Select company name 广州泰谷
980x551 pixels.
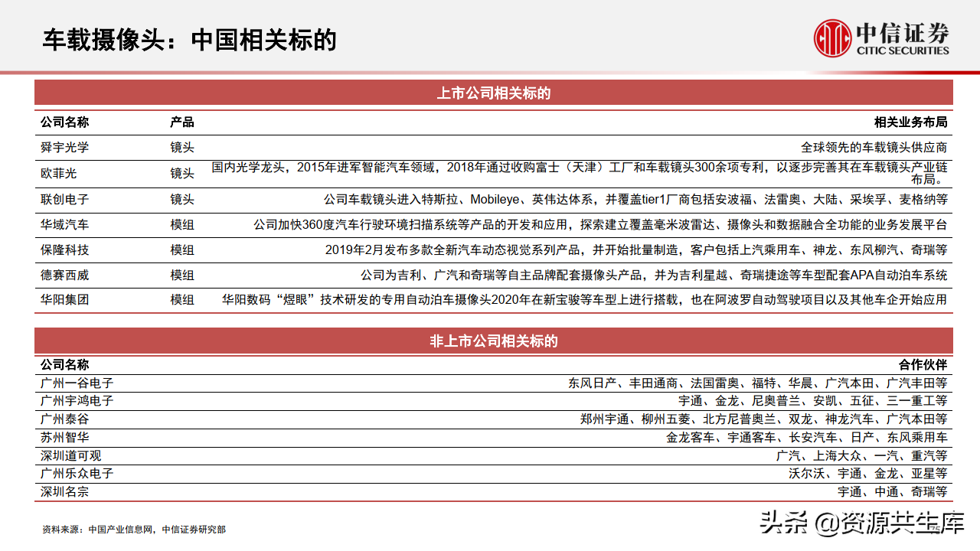(64, 419)
